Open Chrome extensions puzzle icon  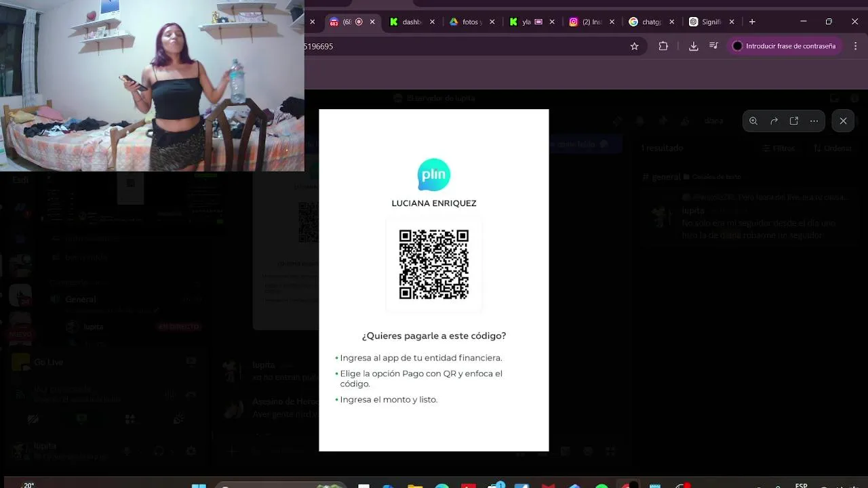[x=663, y=46]
